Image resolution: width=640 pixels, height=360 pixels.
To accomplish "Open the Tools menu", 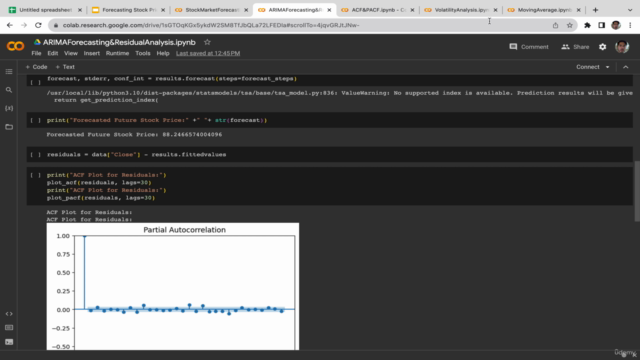I will [x=142, y=53].
